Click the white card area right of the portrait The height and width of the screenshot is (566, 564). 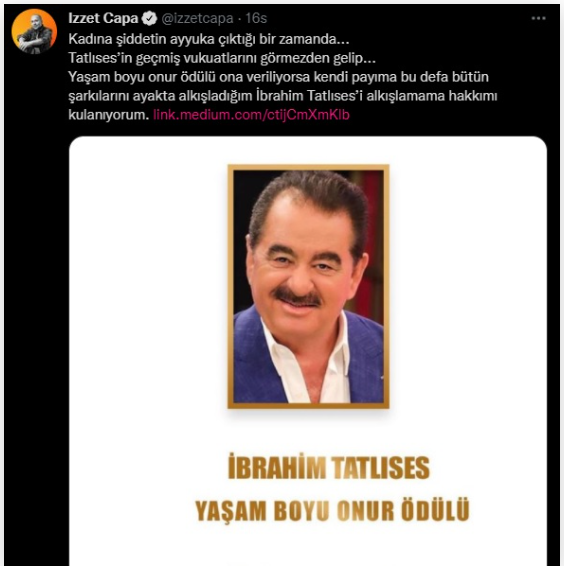(468, 287)
